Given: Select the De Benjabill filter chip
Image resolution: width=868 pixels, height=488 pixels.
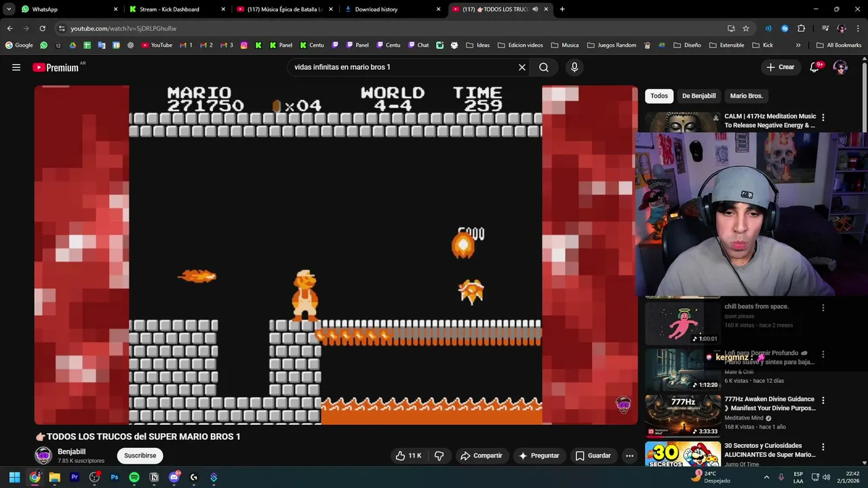Looking at the screenshot, I should pos(699,96).
